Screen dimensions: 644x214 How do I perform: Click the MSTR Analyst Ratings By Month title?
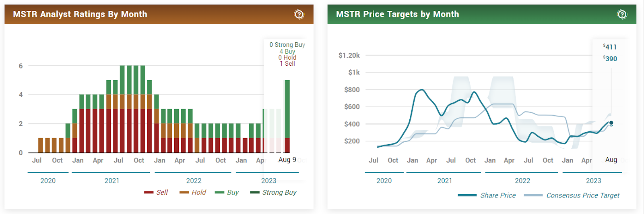[x=80, y=14]
